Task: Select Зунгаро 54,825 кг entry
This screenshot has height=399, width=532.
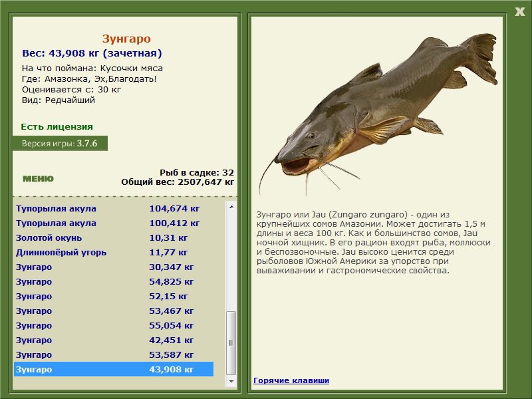Action: pyautogui.click(x=113, y=282)
